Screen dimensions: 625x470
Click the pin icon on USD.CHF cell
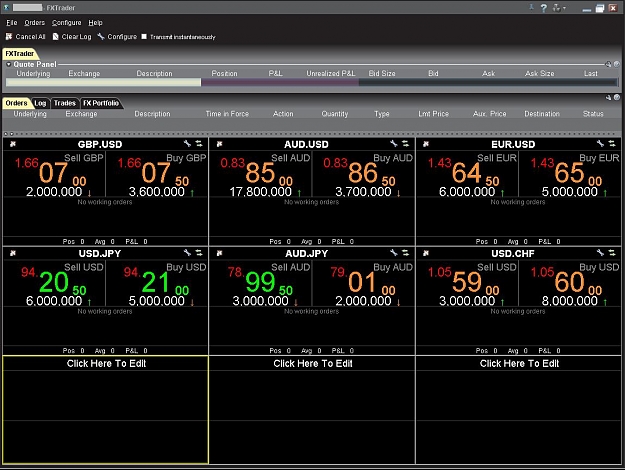(x=426, y=253)
